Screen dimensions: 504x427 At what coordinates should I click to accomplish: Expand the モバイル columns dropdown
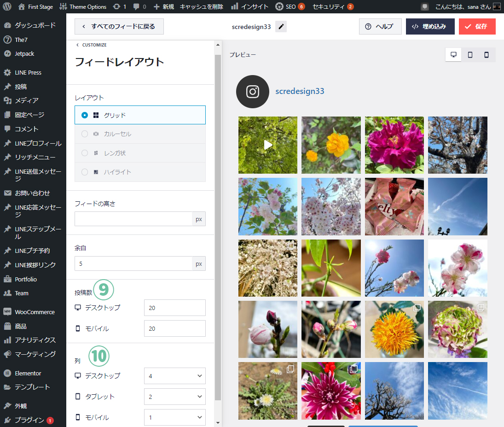tap(174, 417)
